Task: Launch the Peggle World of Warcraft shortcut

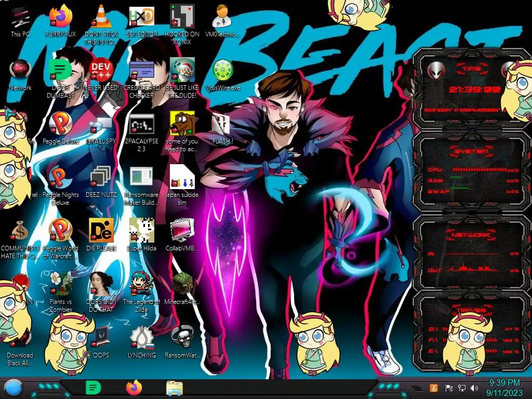Action: 60,240
